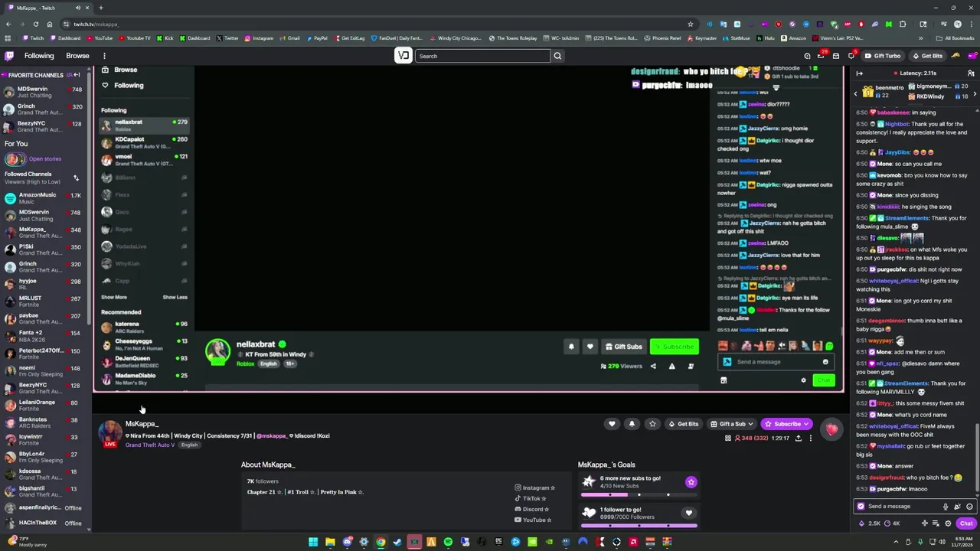Collapse chat with arrow icon
The width and height of the screenshot is (980, 551).
coord(859,73)
